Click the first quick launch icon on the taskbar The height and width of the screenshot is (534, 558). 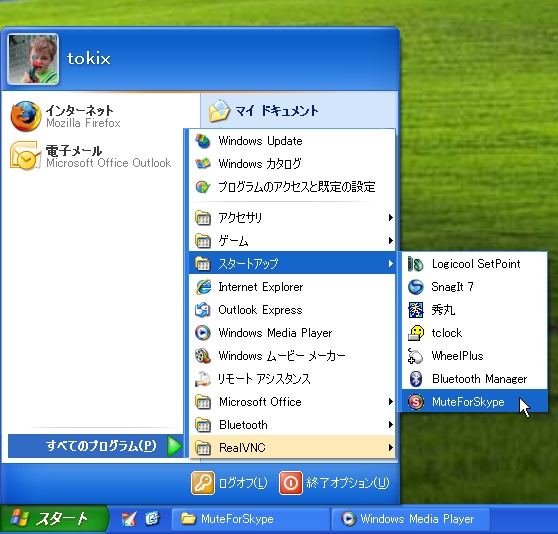coord(129,519)
